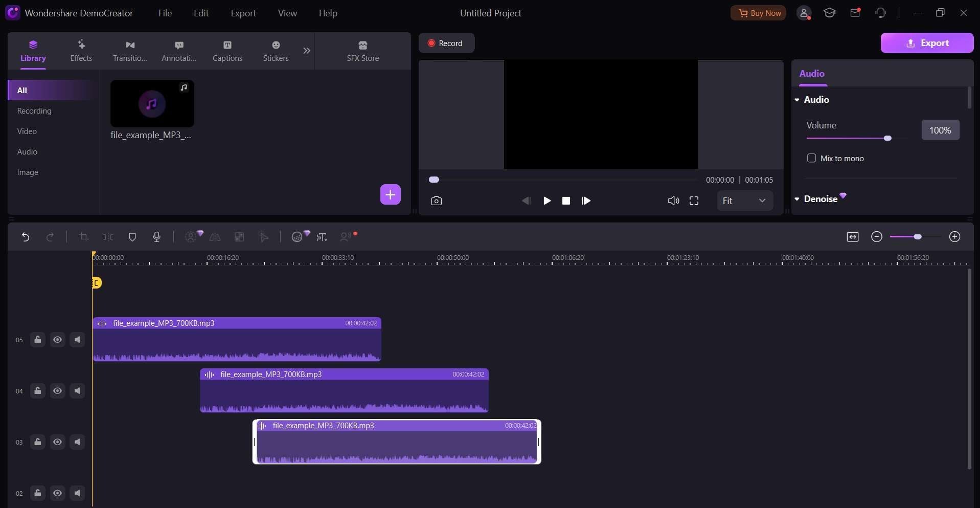Mute track 05 audio
This screenshot has width=980, height=508.
tap(77, 340)
